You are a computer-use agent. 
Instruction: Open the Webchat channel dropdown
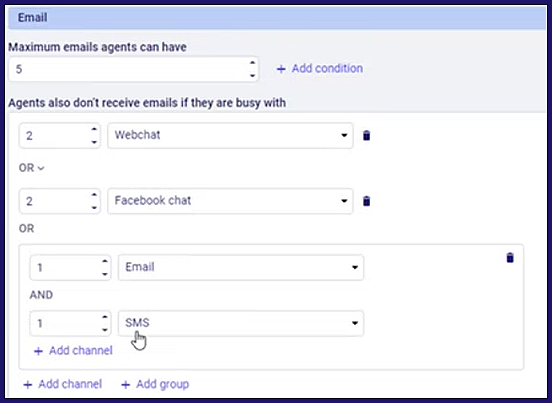tap(230, 136)
